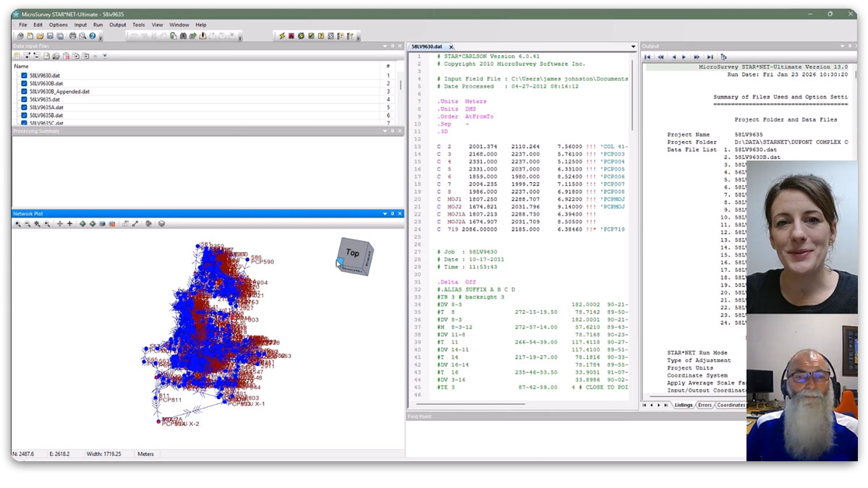Pin the Network Plot panel

pyautogui.click(x=392, y=213)
